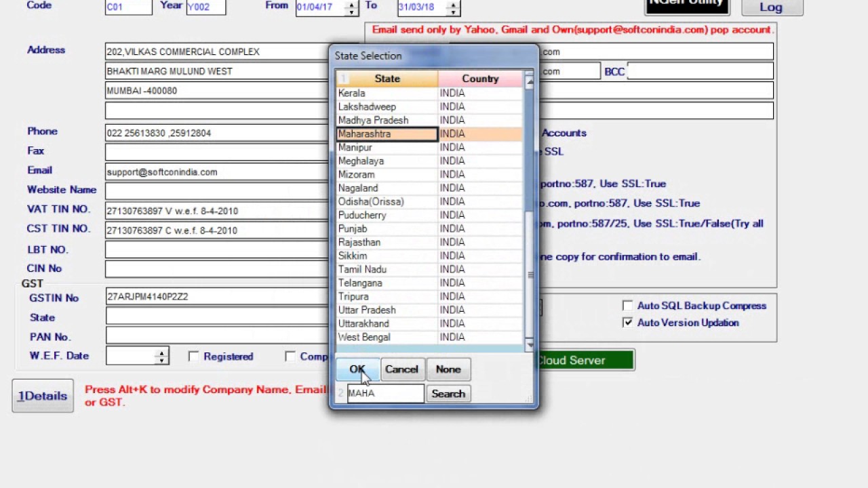Click the BHAKTI MARG MULUND WEST address field
The image size is (868, 488).
point(217,71)
